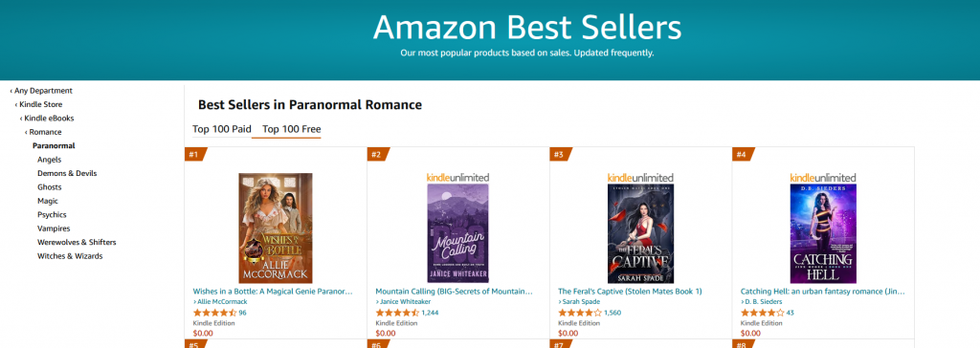
Task: Go up to Kindle eBooks category
Action: click(47, 119)
